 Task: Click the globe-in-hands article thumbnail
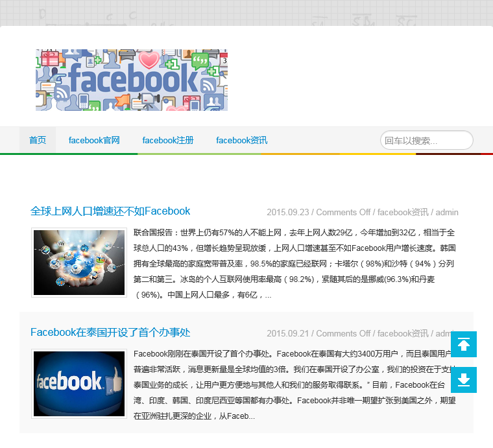(79, 263)
